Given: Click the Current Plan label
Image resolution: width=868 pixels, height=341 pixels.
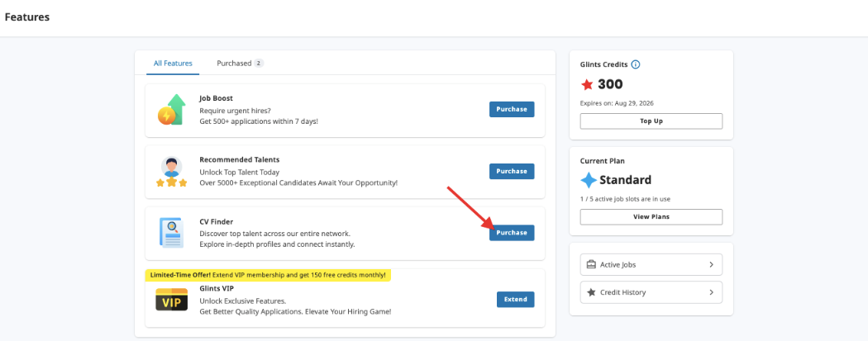Looking at the screenshot, I should (x=603, y=161).
